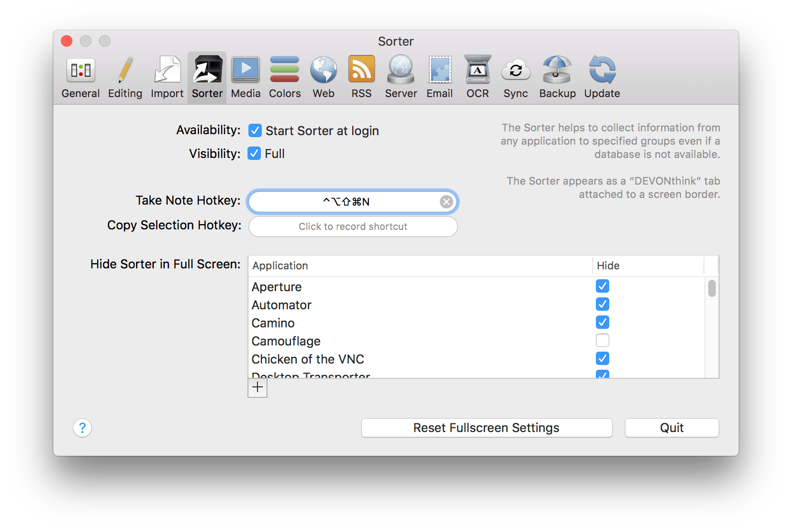Open help with the question mark button
Screen dimensions: 792x532
82,428
